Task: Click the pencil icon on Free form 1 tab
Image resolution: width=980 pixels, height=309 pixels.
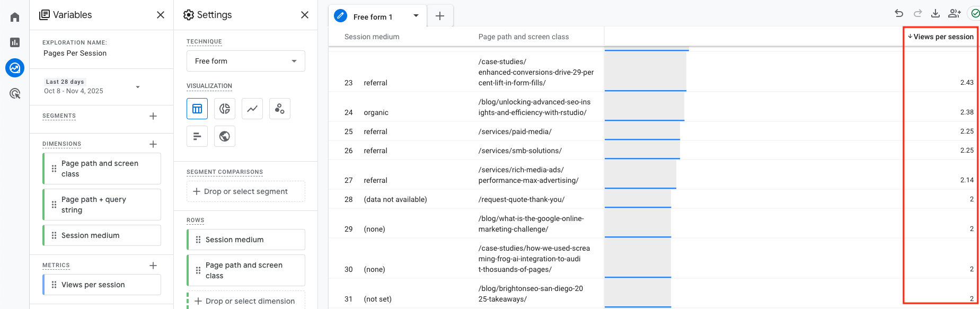Action: 341,16
